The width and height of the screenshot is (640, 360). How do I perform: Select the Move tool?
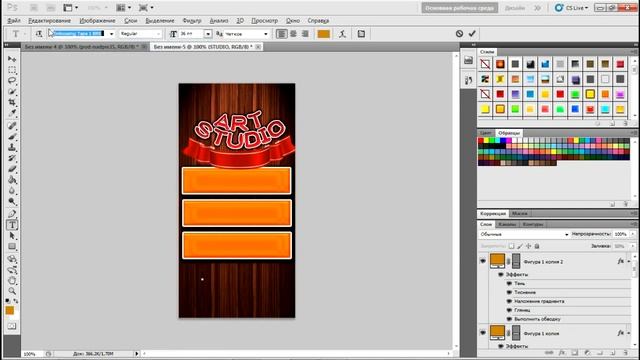(12, 59)
